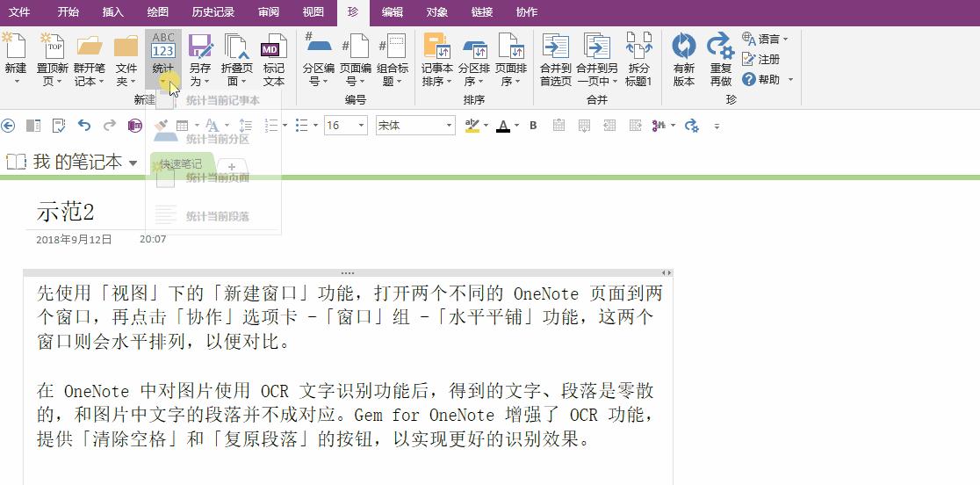The image size is (980, 485).
Task: Expand the 我的笔记本 notebook dropdown
Action: (133, 163)
